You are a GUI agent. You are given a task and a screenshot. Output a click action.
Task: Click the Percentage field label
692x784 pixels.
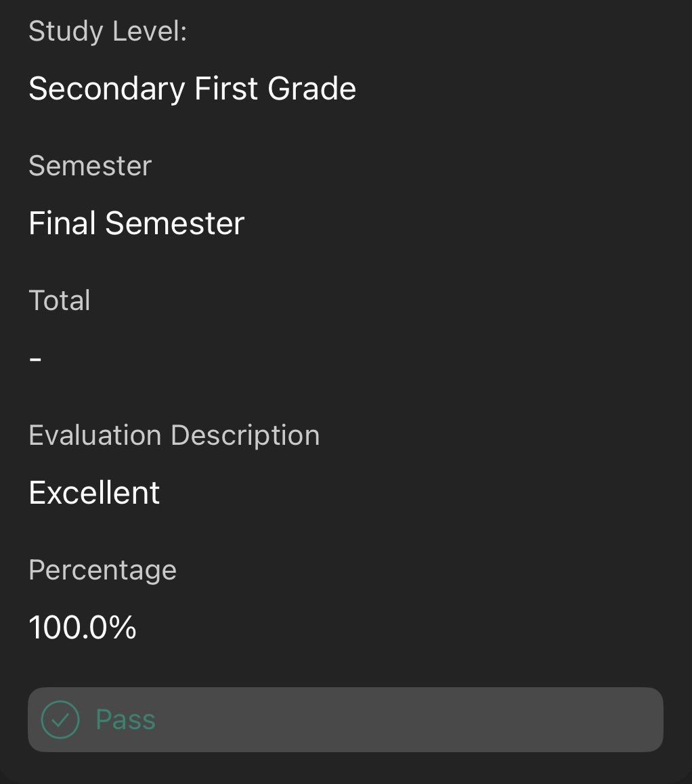tap(102, 571)
